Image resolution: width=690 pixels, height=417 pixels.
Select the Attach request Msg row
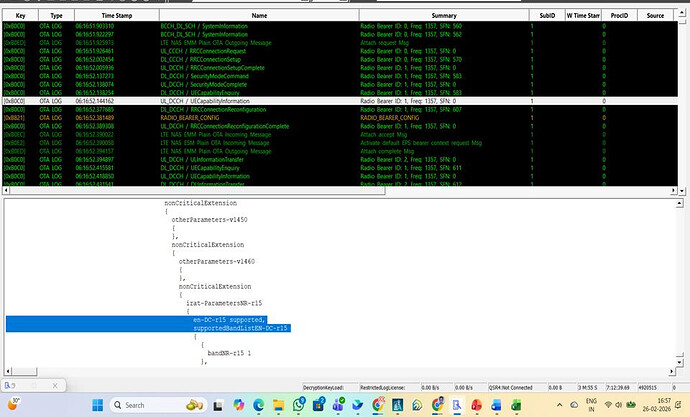pyautogui.click(x=340, y=43)
